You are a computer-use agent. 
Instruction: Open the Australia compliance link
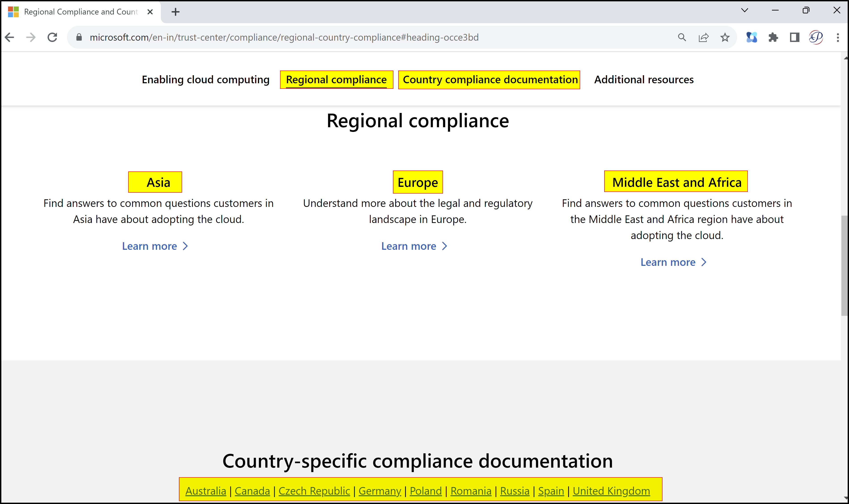[x=206, y=491]
